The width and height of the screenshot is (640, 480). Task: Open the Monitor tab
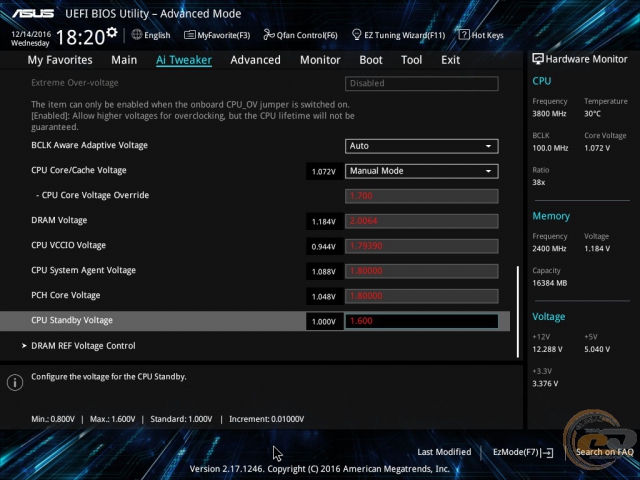[x=320, y=60]
